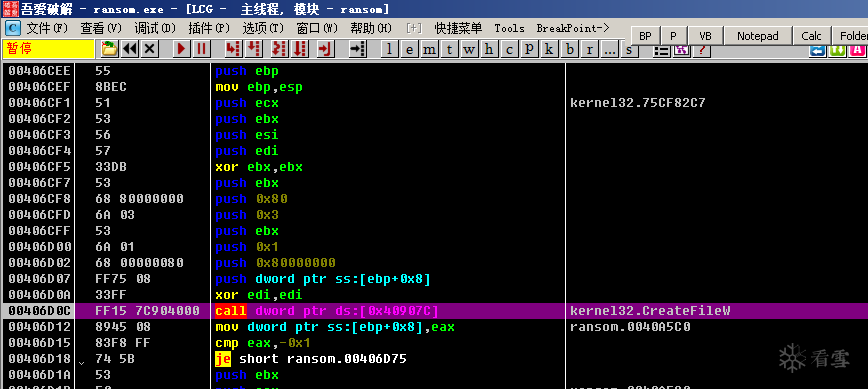Close the debugged program with the X icon

pyautogui.click(x=149, y=49)
